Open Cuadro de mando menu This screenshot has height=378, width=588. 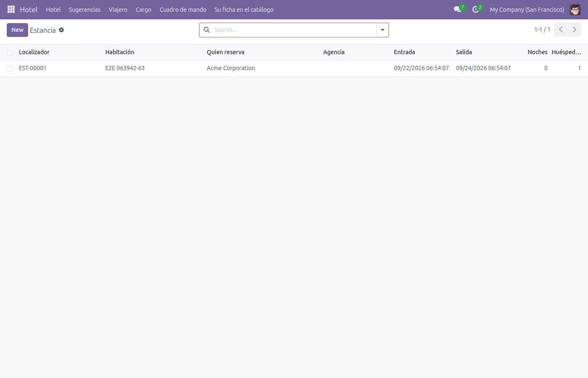tap(183, 9)
